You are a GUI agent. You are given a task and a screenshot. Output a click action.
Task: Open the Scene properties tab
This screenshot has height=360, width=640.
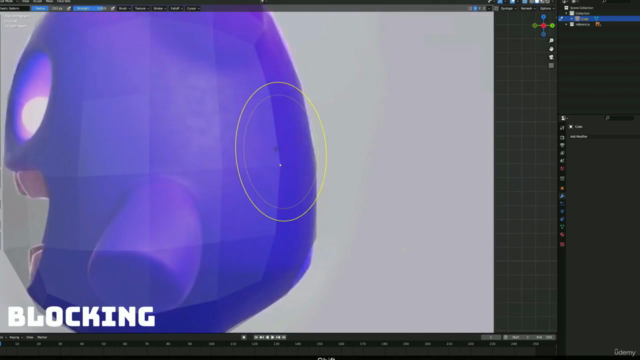(x=562, y=161)
